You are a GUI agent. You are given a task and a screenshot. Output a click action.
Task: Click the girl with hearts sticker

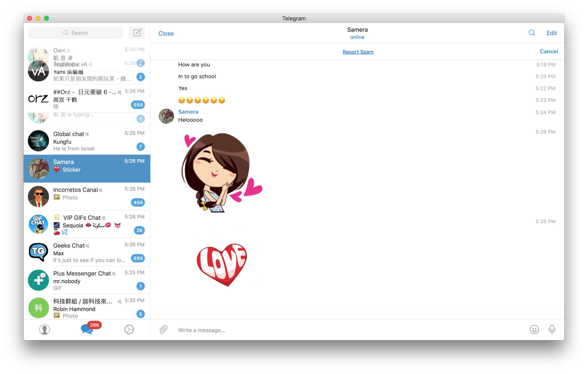click(x=222, y=173)
